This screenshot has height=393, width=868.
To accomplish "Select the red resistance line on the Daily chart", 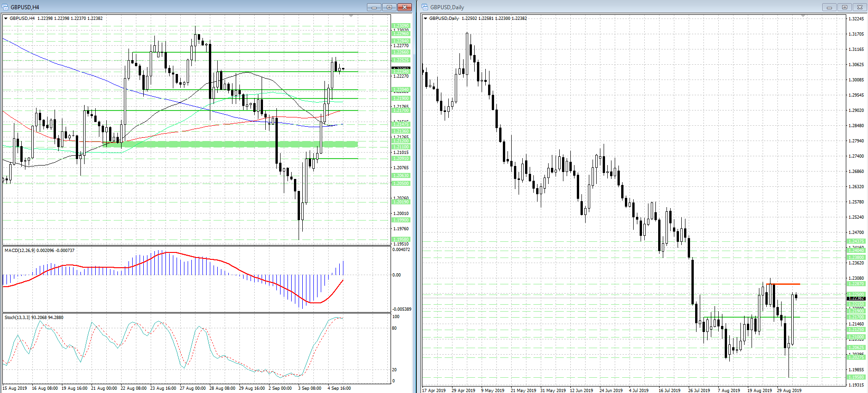I will (x=783, y=284).
